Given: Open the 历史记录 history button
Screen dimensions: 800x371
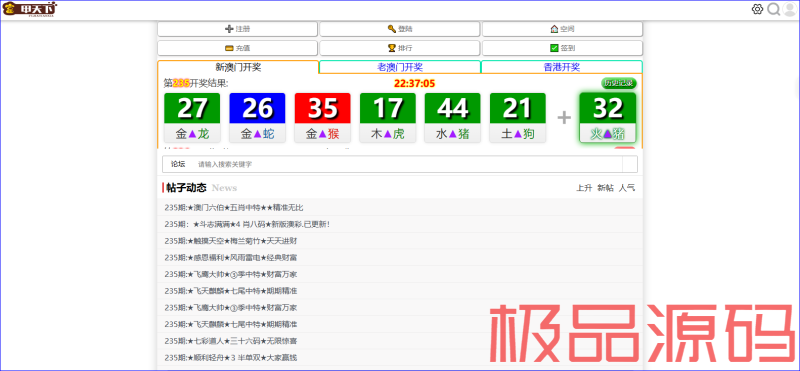Looking at the screenshot, I should click(x=619, y=83).
